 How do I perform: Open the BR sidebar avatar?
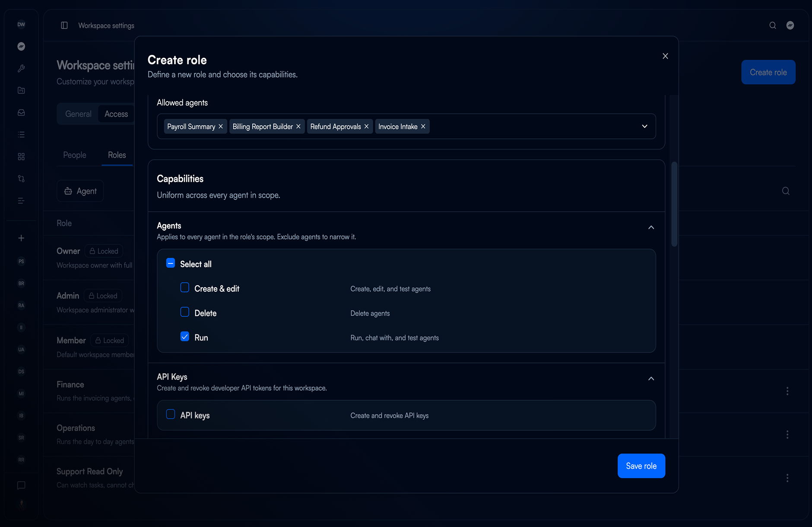(21, 283)
